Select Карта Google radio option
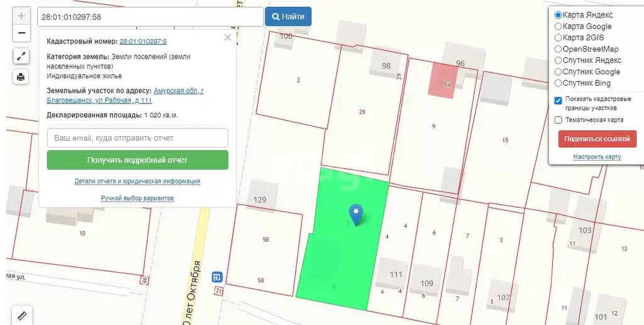 point(558,26)
